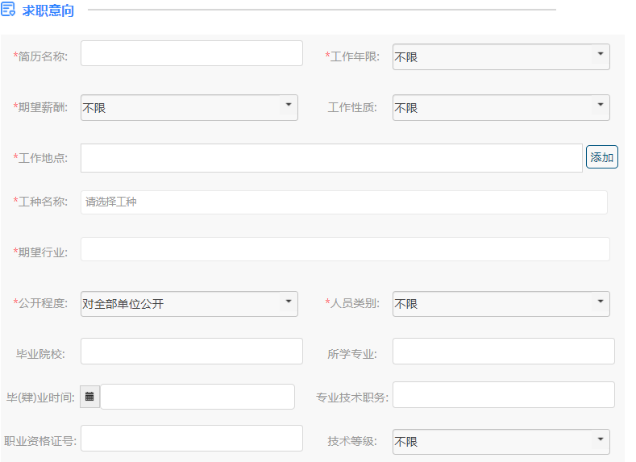636x462 pixels.
Task: Focus the 毕业院校 text field
Action: coord(191,351)
